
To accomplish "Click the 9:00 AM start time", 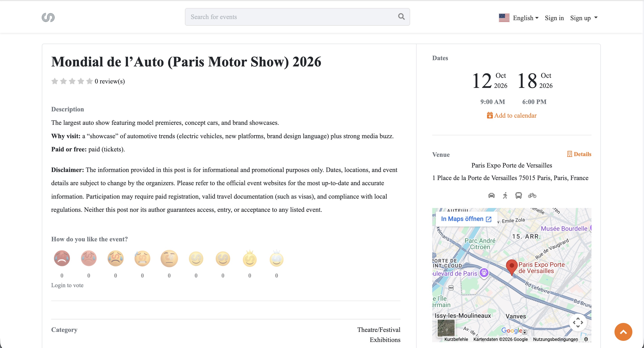I will 492,102.
